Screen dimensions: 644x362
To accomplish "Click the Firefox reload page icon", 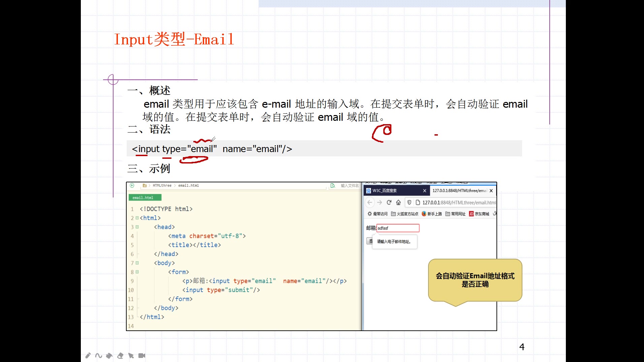I will click(x=389, y=203).
